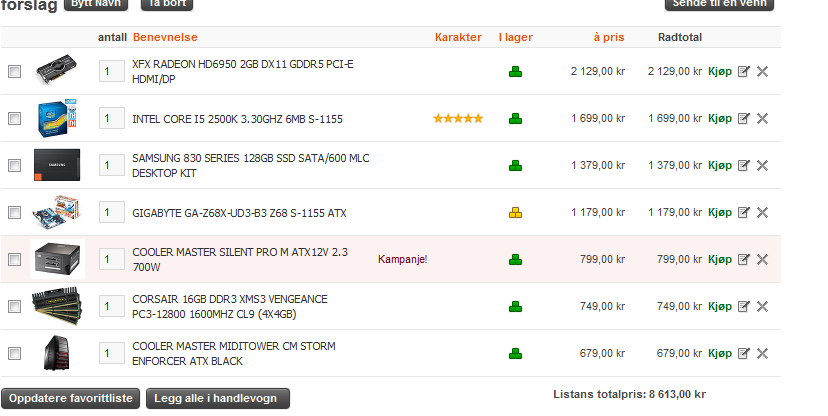This screenshot has width=828, height=416.
Task: Sort list by Karakter column
Action: 458,37
